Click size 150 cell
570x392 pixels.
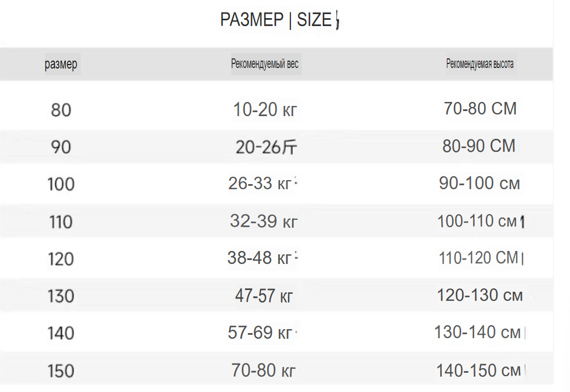click(61, 371)
